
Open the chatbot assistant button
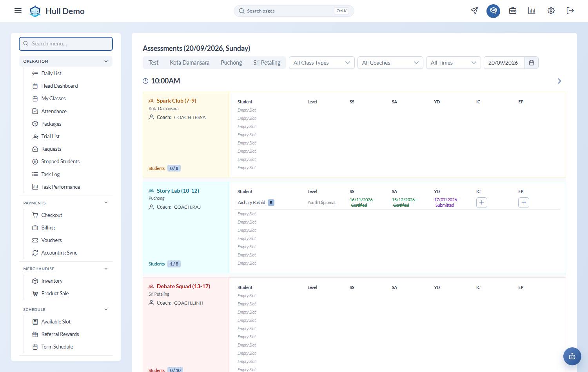click(x=572, y=356)
